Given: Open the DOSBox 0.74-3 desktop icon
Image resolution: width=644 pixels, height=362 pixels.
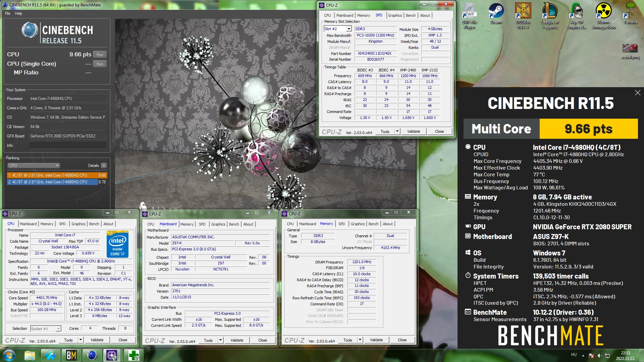Looking at the screenshot, I should [x=523, y=16].
